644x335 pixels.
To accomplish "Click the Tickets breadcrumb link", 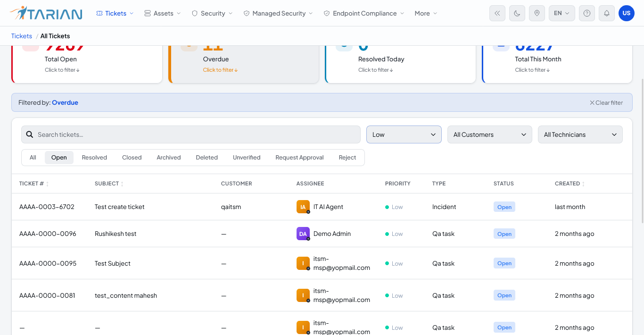I will click(x=22, y=36).
